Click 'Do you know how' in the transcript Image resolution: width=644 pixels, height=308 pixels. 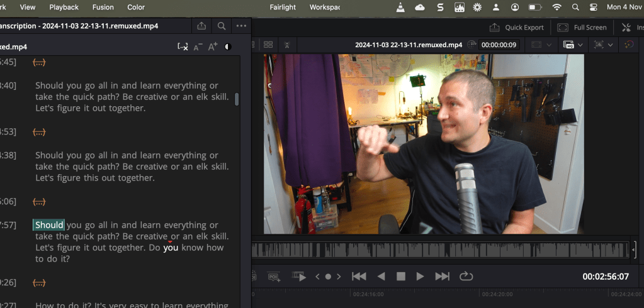click(x=186, y=248)
